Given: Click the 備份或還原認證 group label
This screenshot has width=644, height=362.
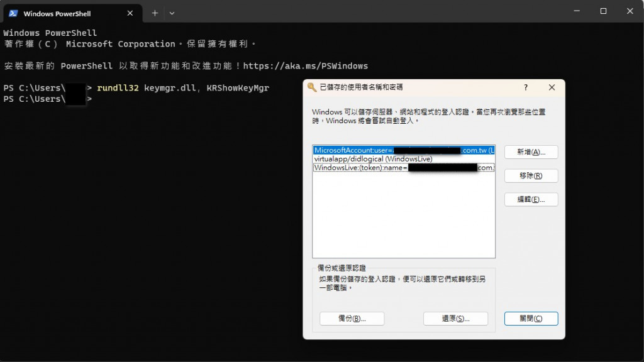Looking at the screenshot, I should pyautogui.click(x=341, y=268).
